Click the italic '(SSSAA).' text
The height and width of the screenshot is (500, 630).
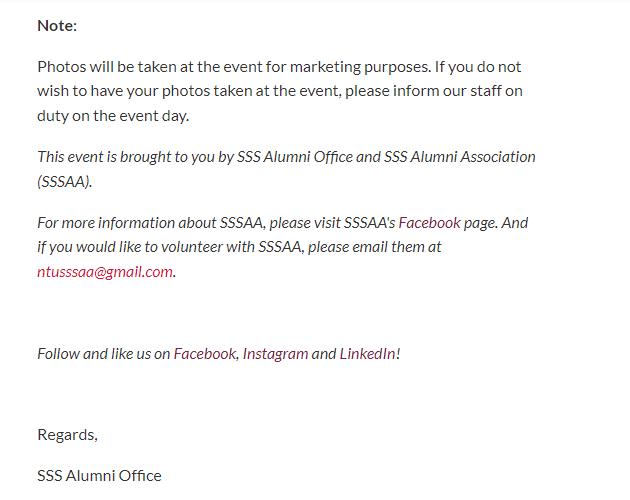point(65,182)
